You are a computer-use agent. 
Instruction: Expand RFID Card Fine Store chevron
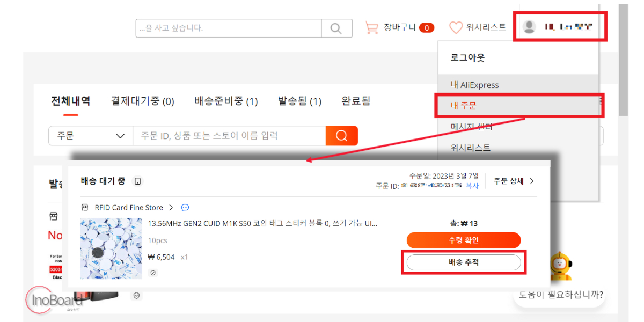pos(171,207)
